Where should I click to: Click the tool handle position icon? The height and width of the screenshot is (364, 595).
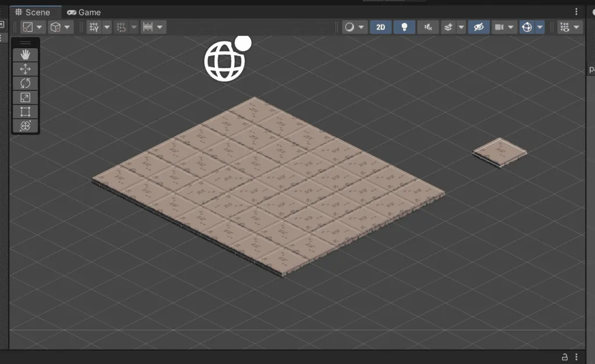(x=28, y=27)
